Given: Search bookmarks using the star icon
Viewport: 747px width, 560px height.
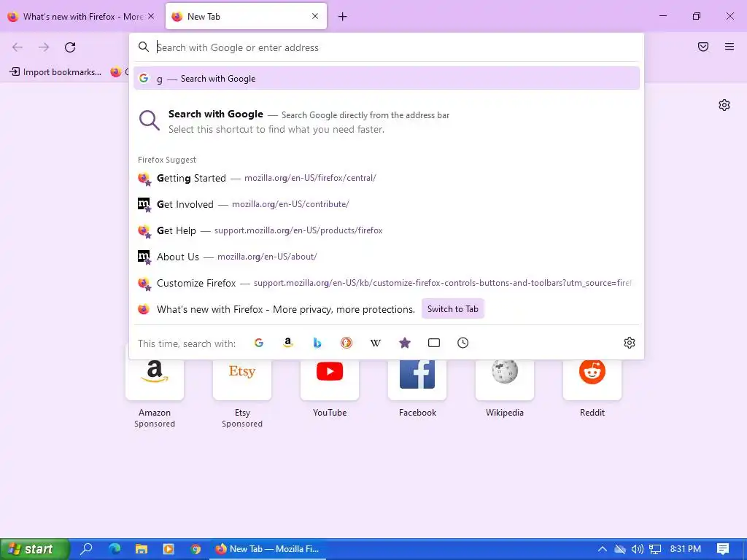Looking at the screenshot, I should coord(404,343).
